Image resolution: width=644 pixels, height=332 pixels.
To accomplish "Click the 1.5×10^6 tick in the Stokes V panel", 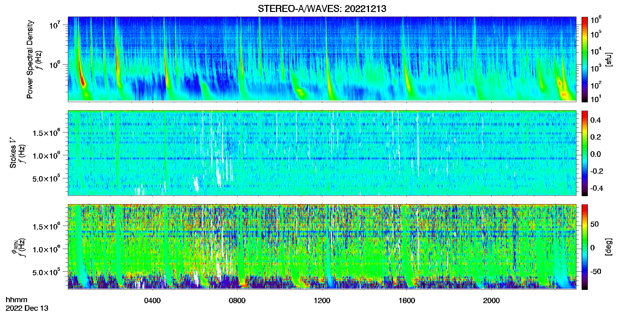I will pos(46,133).
